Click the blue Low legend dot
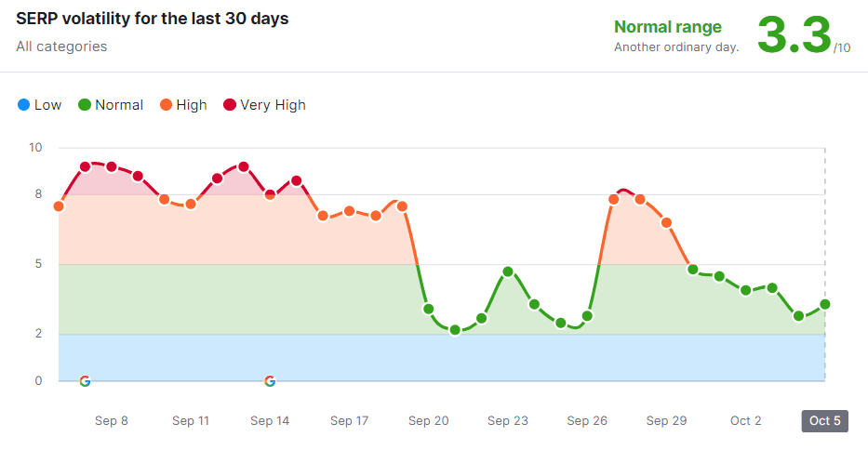Viewport: 868px width, 450px height. 23,105
